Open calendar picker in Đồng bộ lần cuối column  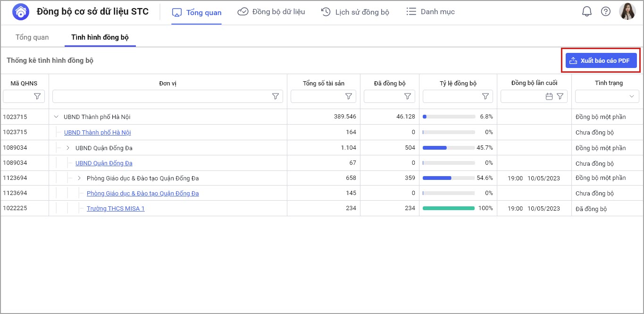549,96
